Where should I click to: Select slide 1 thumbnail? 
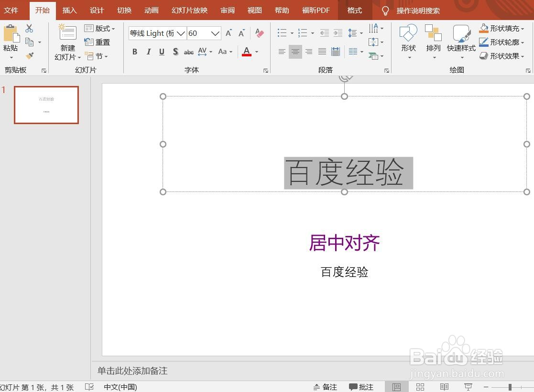tap(46, 105)
